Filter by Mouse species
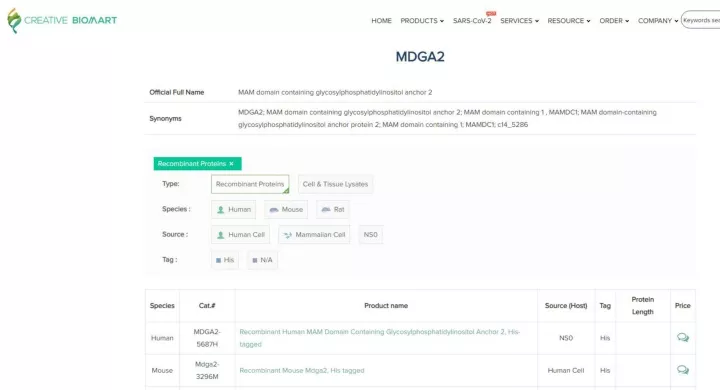 point(286,209)
